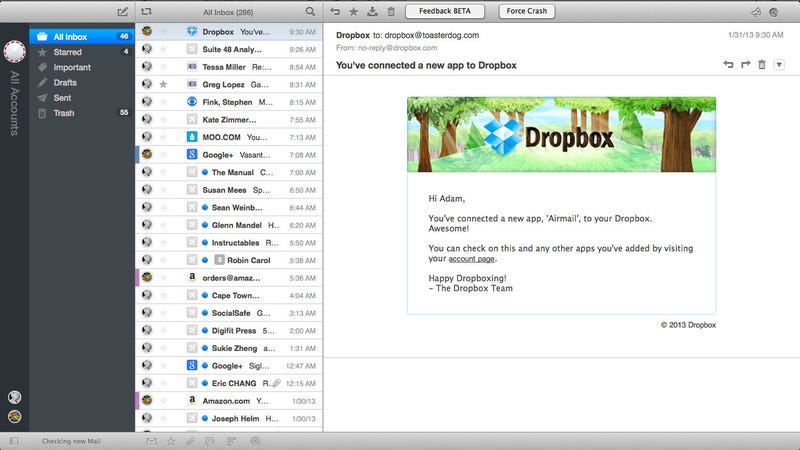The height and width of the screenshot is (450, 800).
Task: Open the orders@amaz... message
Action: click(x=229, y=278)
